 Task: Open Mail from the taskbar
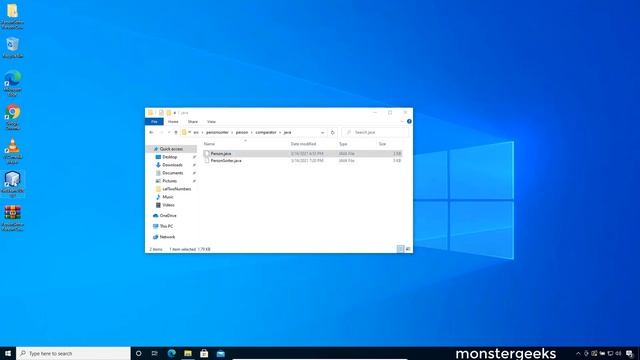tap(220, 353)
